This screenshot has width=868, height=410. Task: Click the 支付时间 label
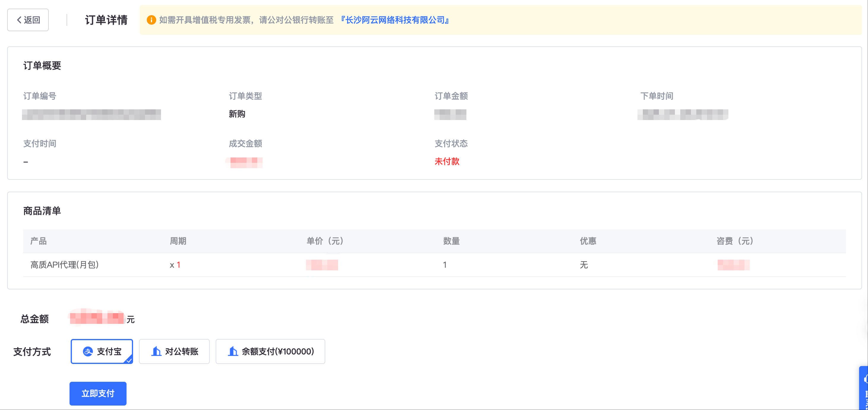point(40,143)
